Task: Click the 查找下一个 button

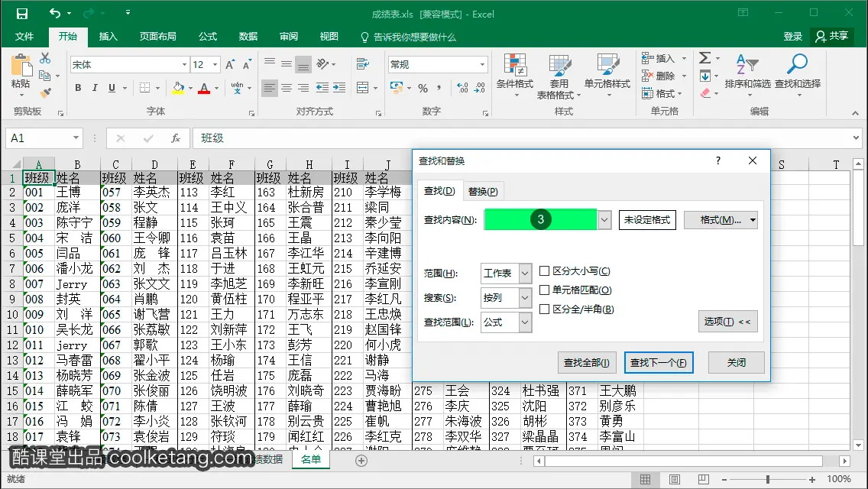Action: [658, 363]
